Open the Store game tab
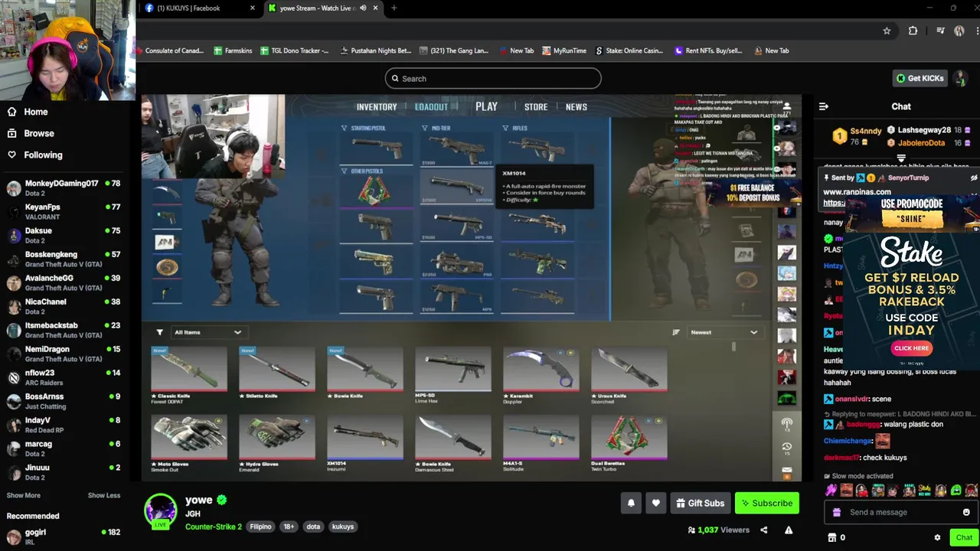This screenshot has height=551, width=980. [x=536, y=107]
